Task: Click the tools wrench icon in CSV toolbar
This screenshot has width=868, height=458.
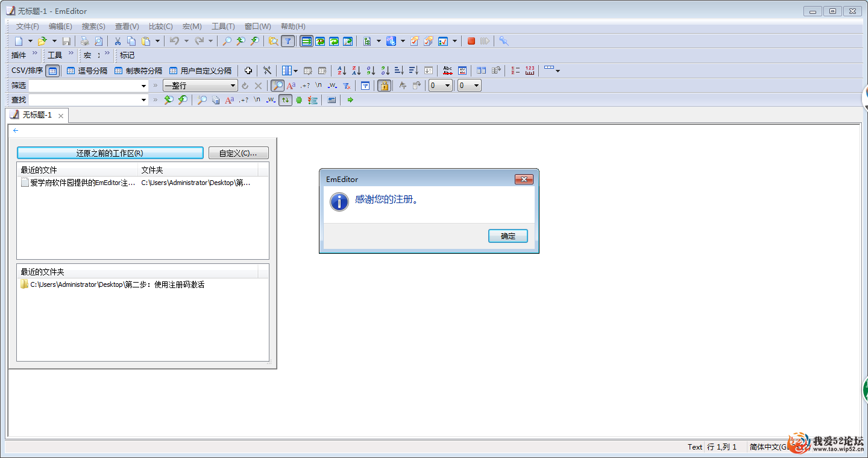Action: point(267,71)
